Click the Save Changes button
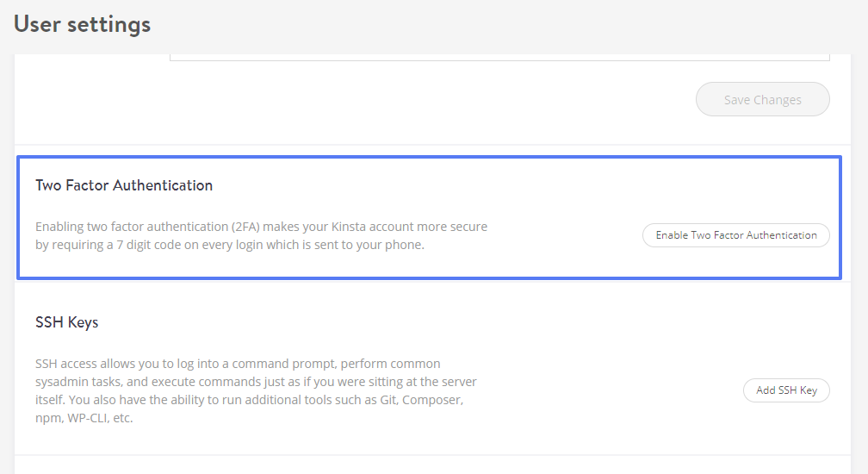 762,100
